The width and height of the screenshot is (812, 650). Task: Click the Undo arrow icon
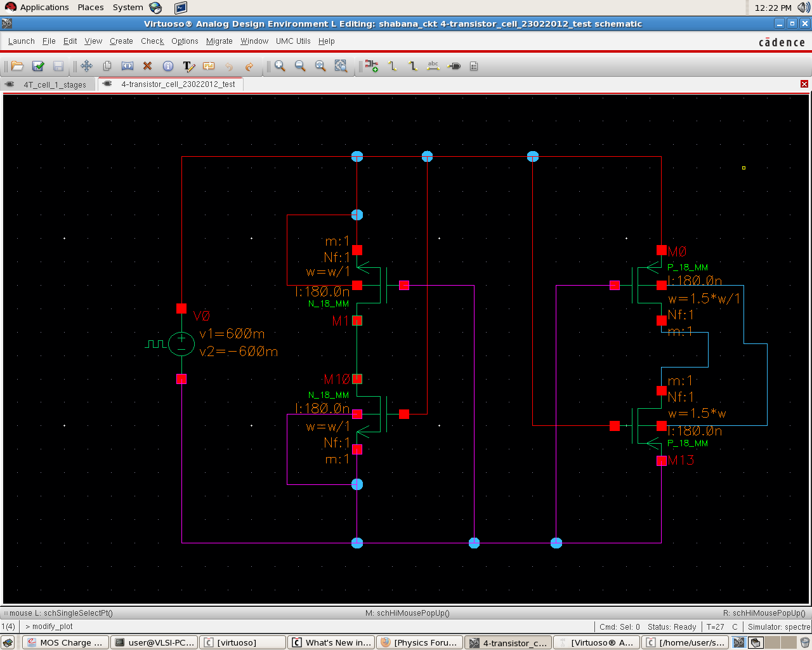[x=229, y=66]
